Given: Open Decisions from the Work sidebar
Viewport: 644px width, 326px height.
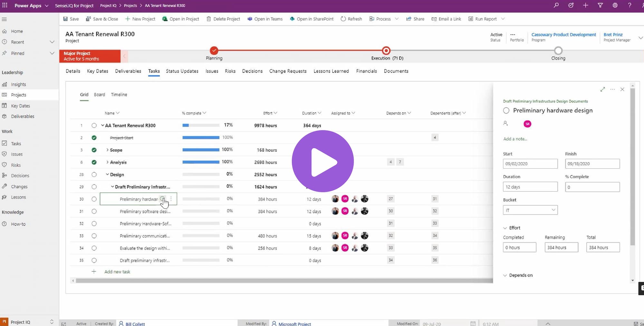Looking at the screenshot, I should point(20,175).
